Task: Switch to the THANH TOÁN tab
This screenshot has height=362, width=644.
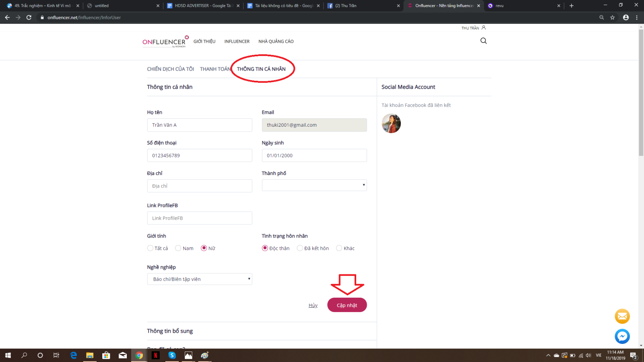Action: pos(215,69)
